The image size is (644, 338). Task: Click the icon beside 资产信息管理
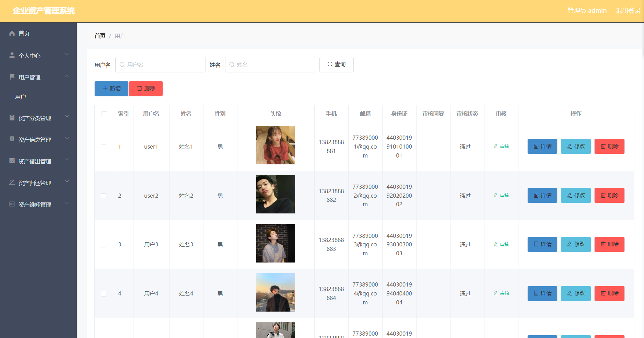pyautogui.click(x=12, y=139)
